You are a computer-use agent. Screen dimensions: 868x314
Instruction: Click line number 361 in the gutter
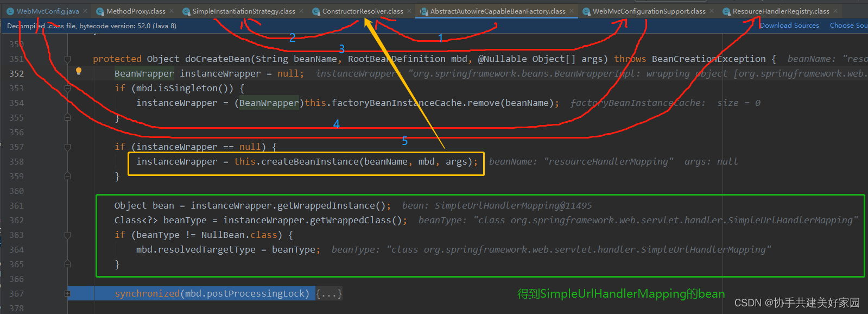16,205
